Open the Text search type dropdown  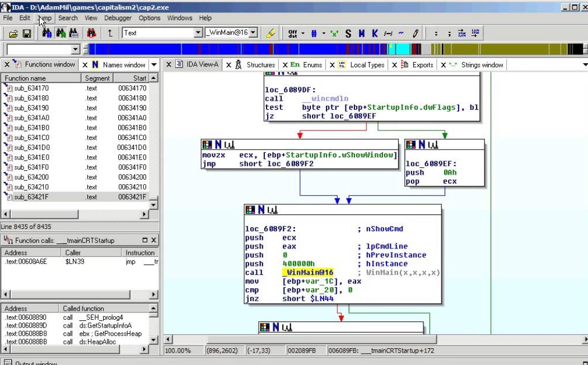coord(198,33)
